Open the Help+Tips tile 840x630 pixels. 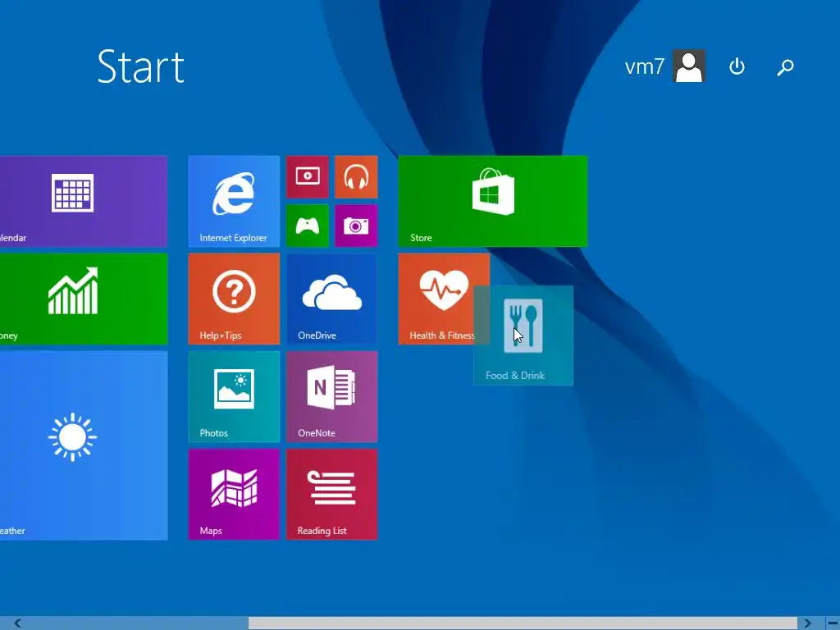(x=234, y=299)
